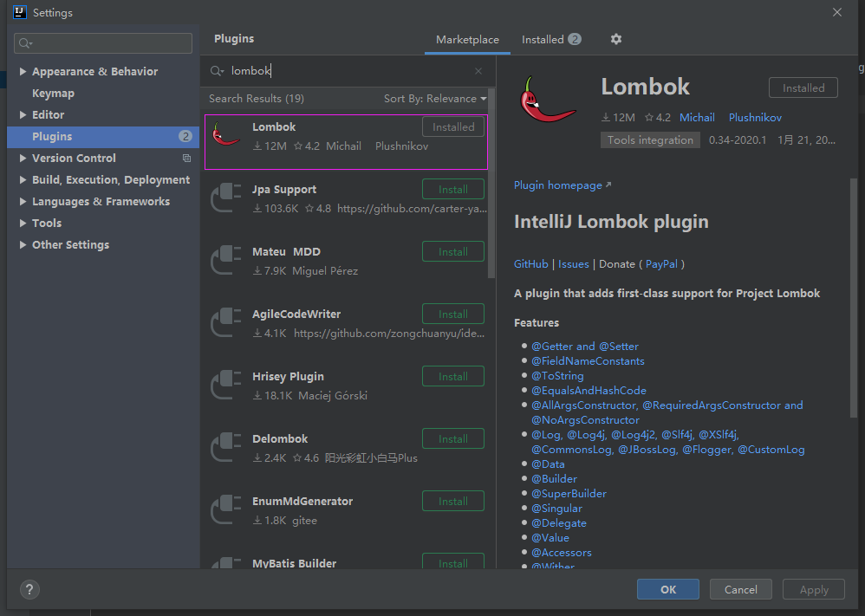Click Installed button in Lombok detail header
Image resolution: width=865 pixels, height=616 pixels.
point(803,88)
